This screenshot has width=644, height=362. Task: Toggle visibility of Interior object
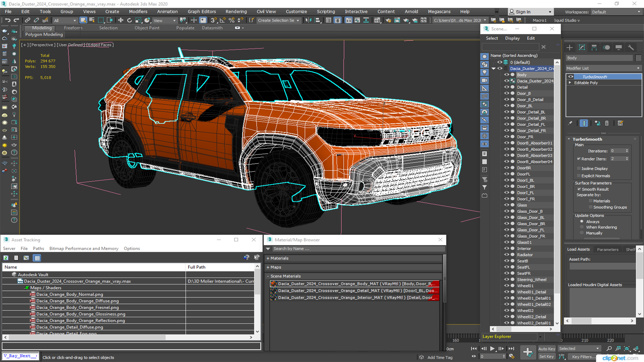(x=506, y=249)
